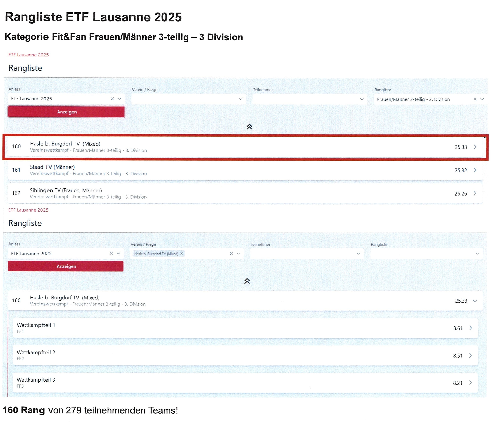
Task: Open Wettkampfteil 1 FF1 details chevron
Action: coord(471,328)
